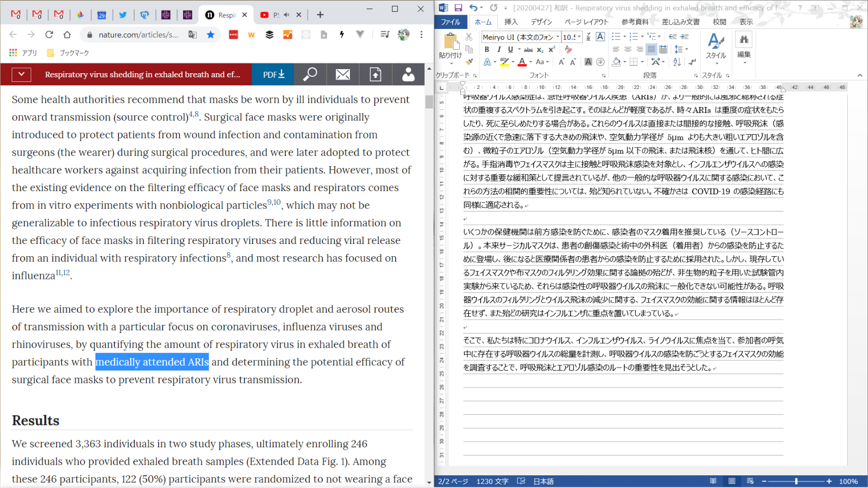Image resolution: width=868 pixels, height=488 pixels.
Task: Click the envelope email icon in article bar
Action: tap(343, 75)
